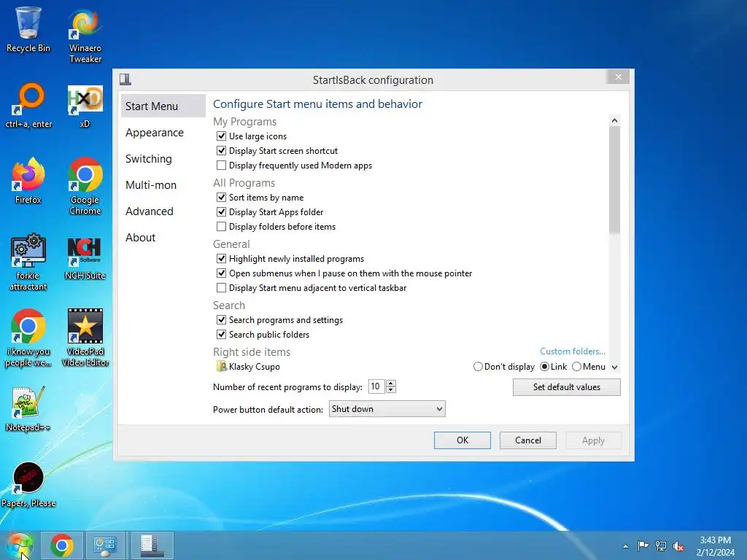Select the xD HxD desktop shortcut
Screen dimensions: 747x560
85,106
